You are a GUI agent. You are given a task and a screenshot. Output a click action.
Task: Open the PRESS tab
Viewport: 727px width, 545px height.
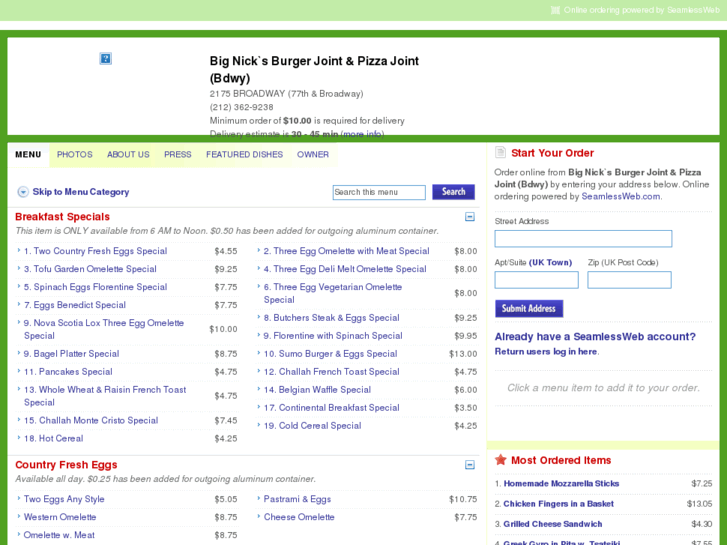tap(178, 154)
